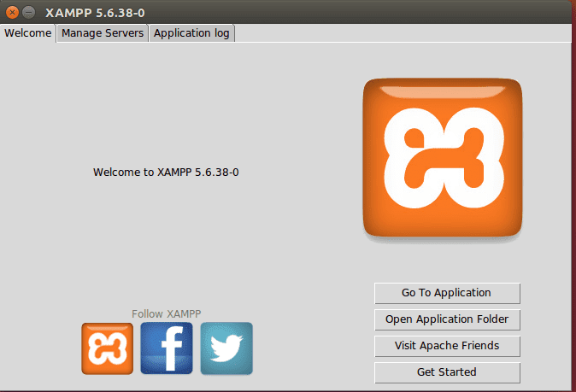
Task: Click the XAMPP 5.6.38-0 window title
Action: pyautogui.click(x=95, y=13)
